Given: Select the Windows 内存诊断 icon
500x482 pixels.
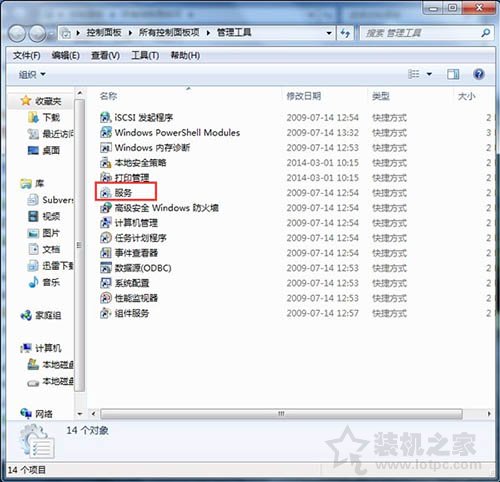Looking at the screenshot, I should pyautogui.click(x=105, y=147).
